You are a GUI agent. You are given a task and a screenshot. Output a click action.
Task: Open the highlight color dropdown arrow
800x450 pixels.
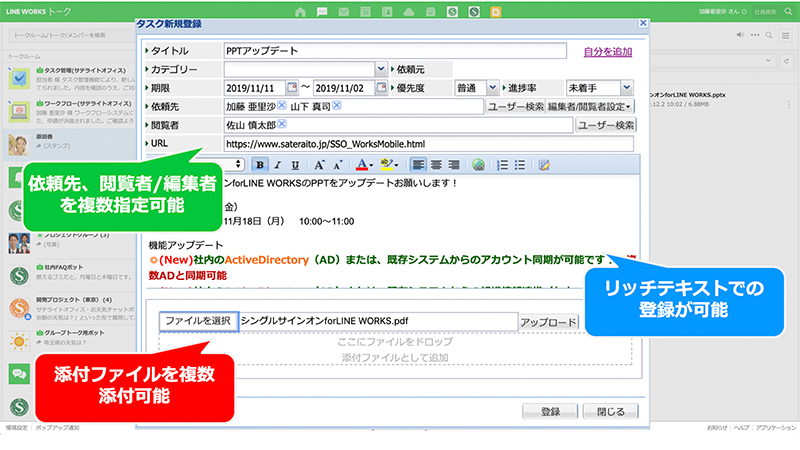[x=396, y=165]
